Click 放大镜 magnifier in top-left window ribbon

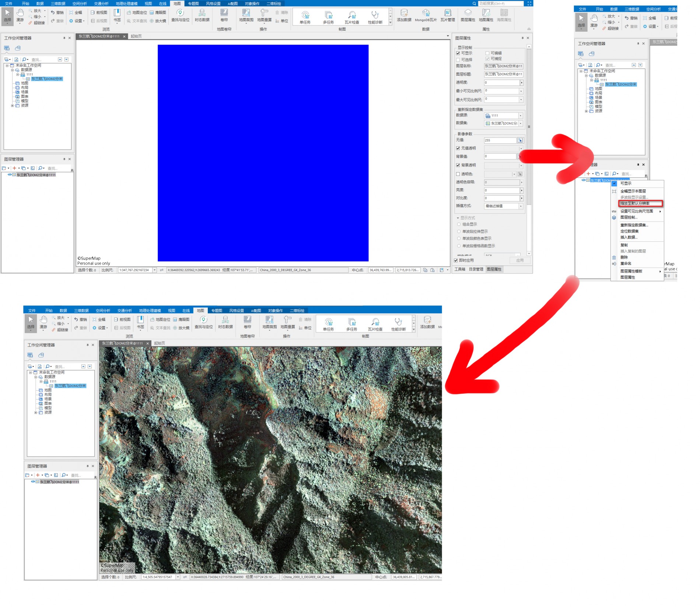click(x=158, y=21)
